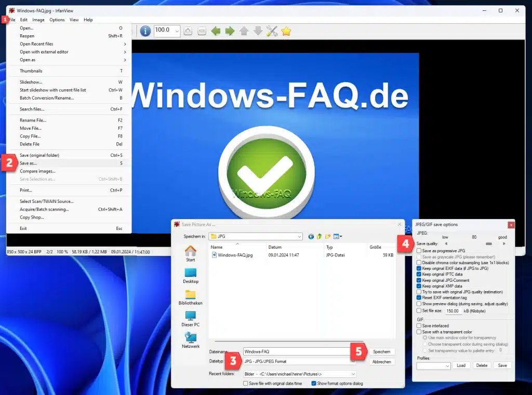
Task: Click the Delete profile button
Action: pyautogui.click(x=482, y=365)
